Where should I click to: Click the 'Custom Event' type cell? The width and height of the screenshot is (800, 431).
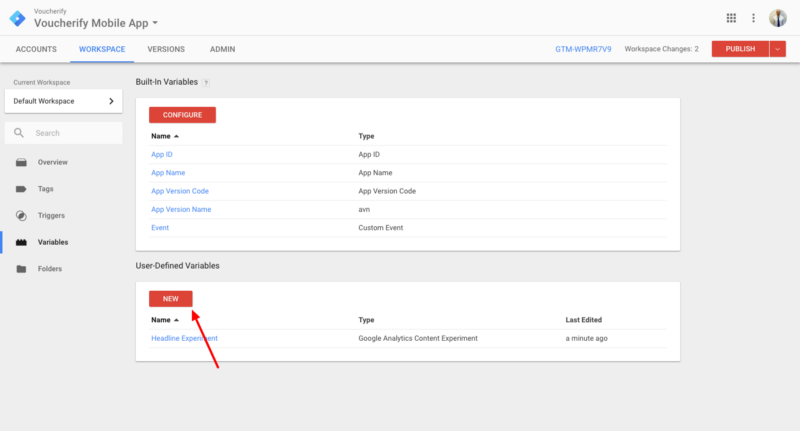pyautogui.click(x=381, y=228)
